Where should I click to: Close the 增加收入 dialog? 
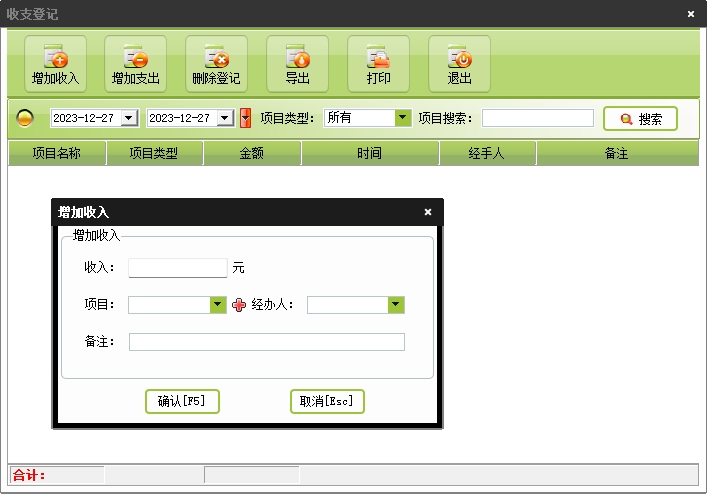pyautogui.click(x=428, y=212)
